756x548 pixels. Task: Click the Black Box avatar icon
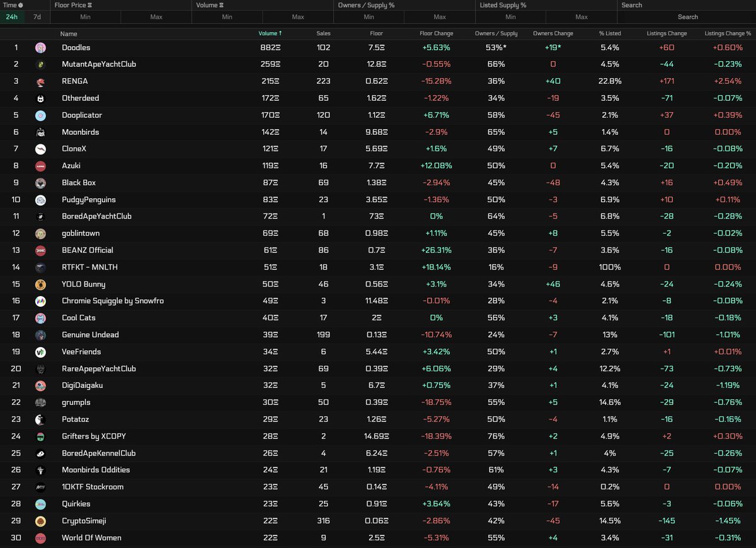click(x=40, y=183)
